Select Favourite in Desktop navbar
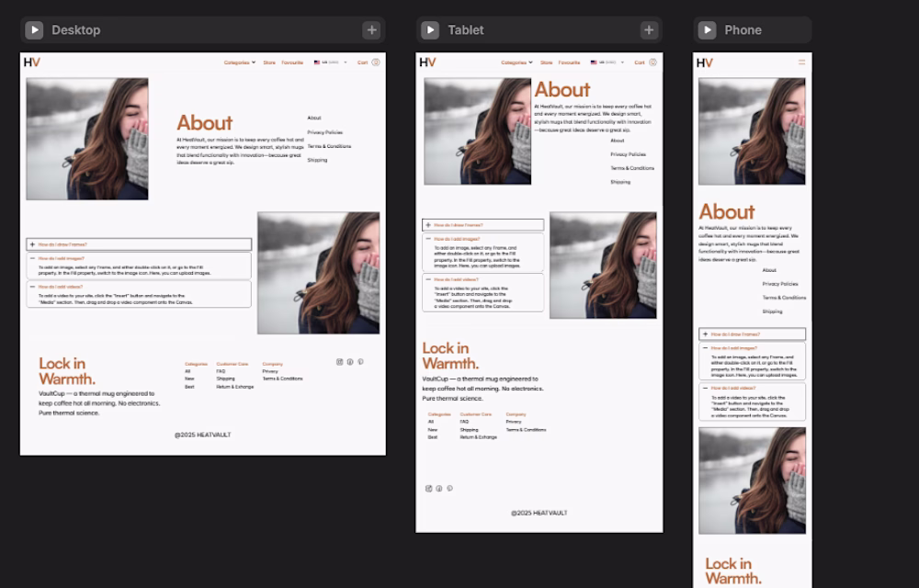Viewport: 919px width, 588px height. 292,62
